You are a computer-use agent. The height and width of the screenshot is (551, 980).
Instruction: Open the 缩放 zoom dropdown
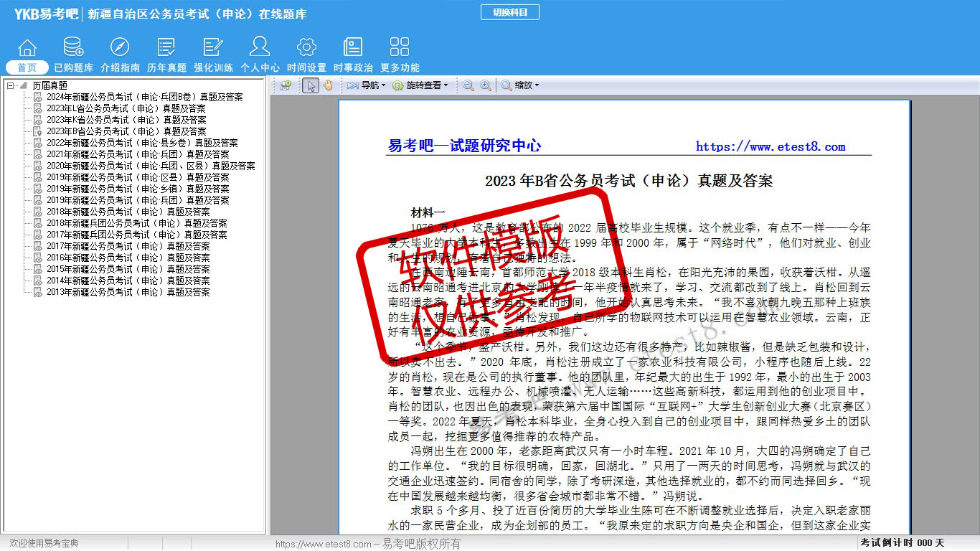[519, 85]
